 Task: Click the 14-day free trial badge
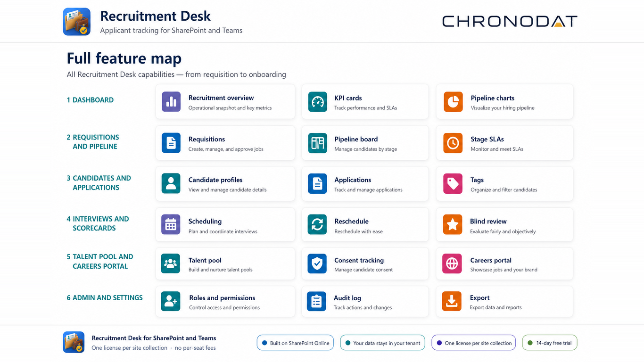[x=550, y=343]
